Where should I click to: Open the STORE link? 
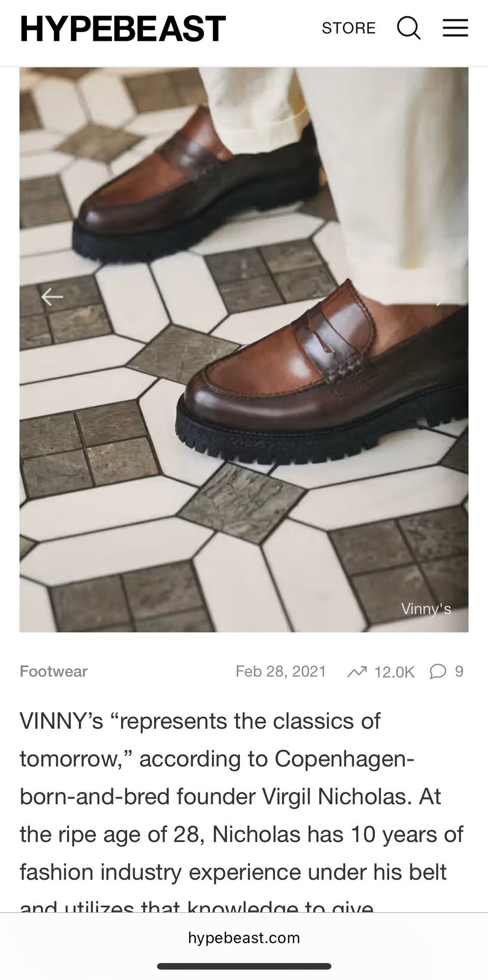tap(349, 28)
